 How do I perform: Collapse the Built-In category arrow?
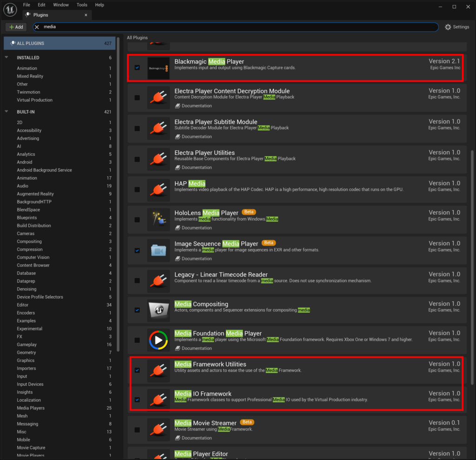7,112
